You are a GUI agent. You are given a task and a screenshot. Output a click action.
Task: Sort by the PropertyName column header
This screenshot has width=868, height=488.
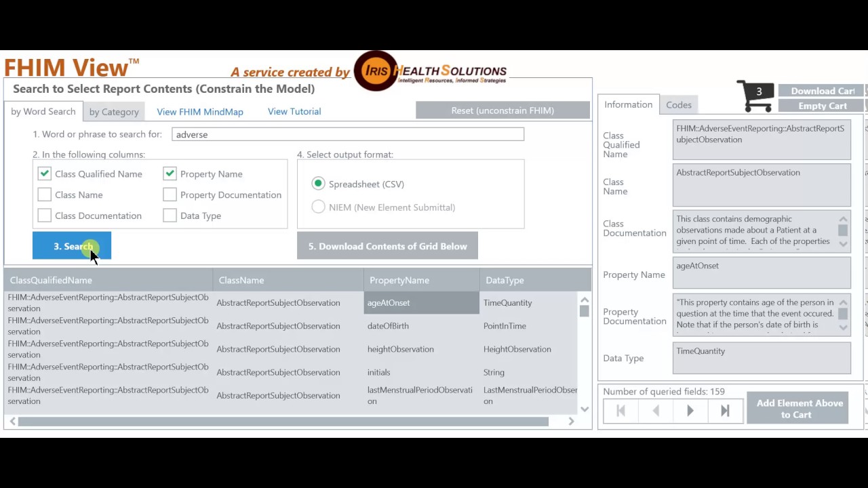click(421, 280)
